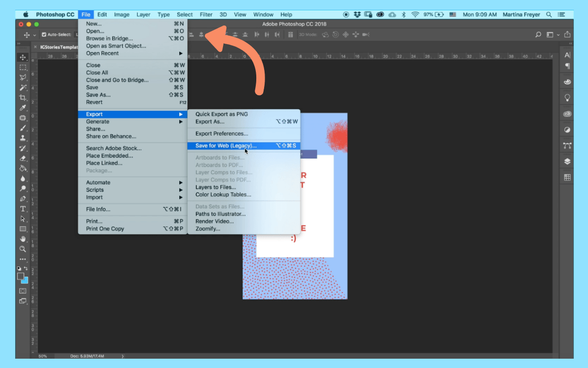The image size is (588, 368).
Task: Click Place Embedded... menu item
Action: 132,156
